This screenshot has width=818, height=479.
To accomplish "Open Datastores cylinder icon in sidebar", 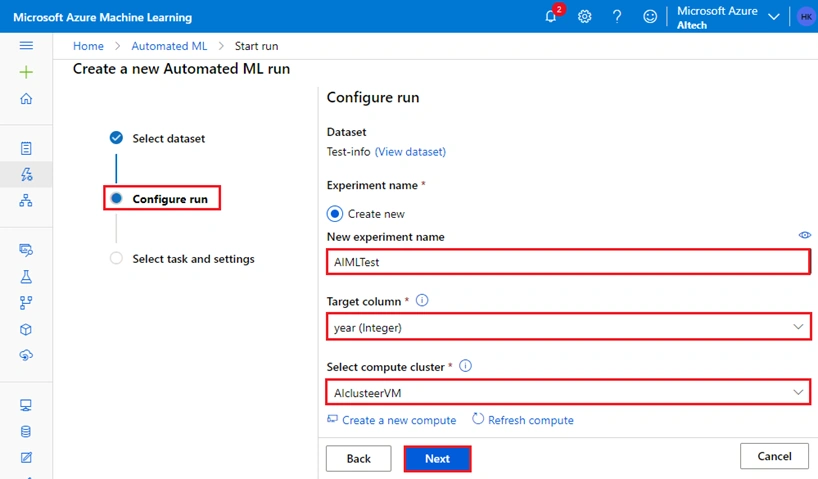I will pos(26,432).
